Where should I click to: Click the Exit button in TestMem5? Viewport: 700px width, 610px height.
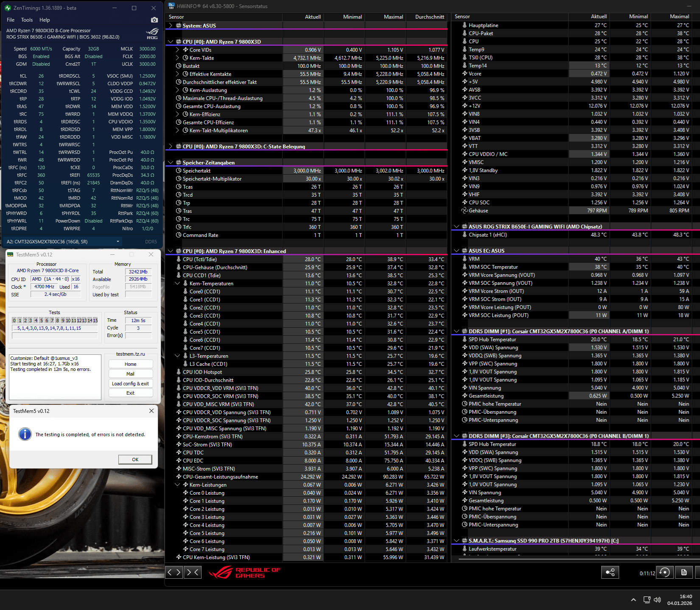(131, 393)
